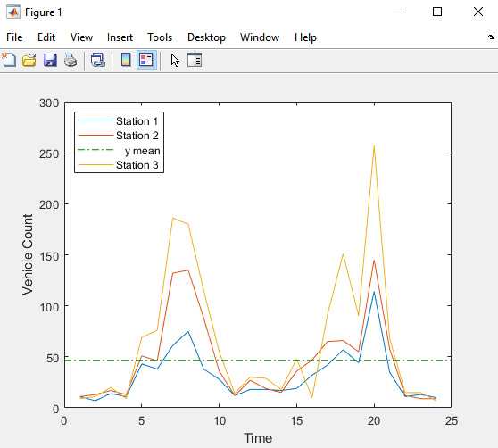Open the Window menu

[x=260, y=37]
